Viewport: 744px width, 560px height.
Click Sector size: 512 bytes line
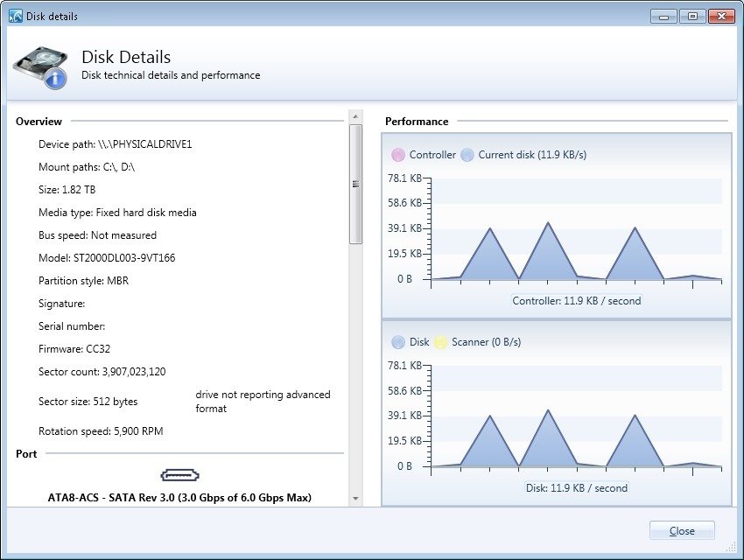click(x=88, y=402)
